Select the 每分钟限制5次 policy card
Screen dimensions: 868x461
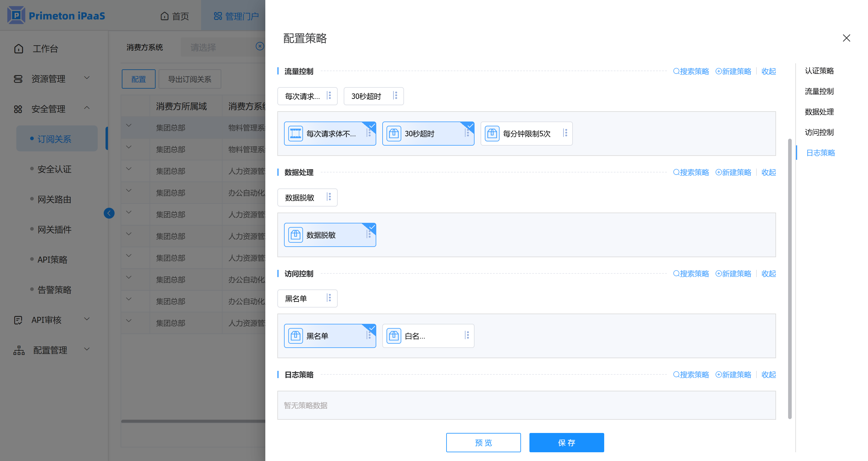pyautogui.click(x=526, y=134)
